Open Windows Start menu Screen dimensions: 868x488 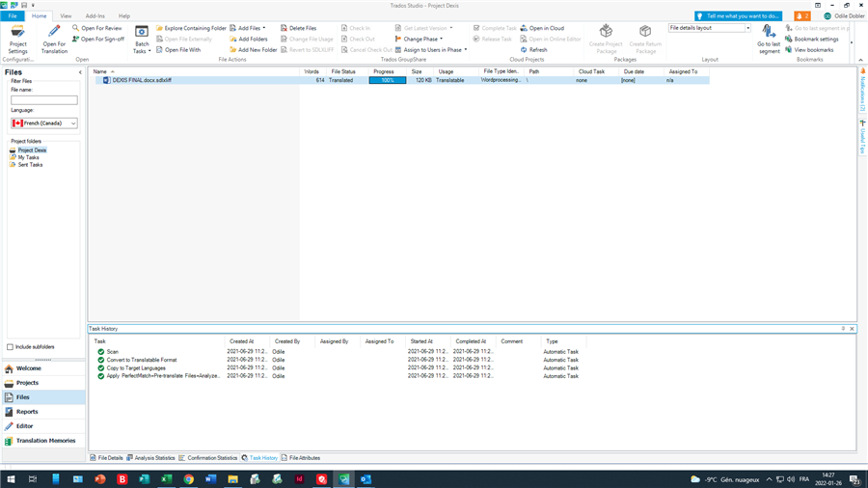point(10,479)
